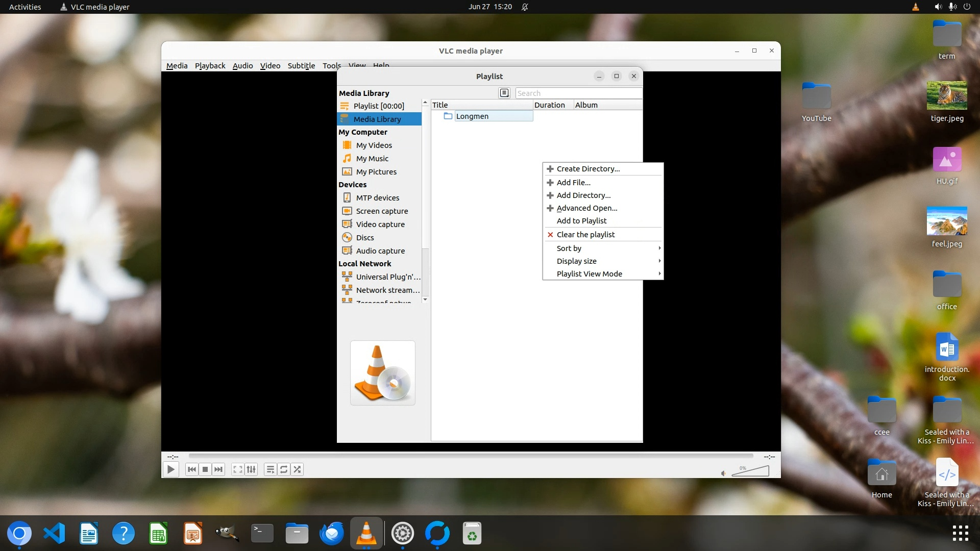Skip to the next media track
The image size is (980, 551).
point(218,469)
